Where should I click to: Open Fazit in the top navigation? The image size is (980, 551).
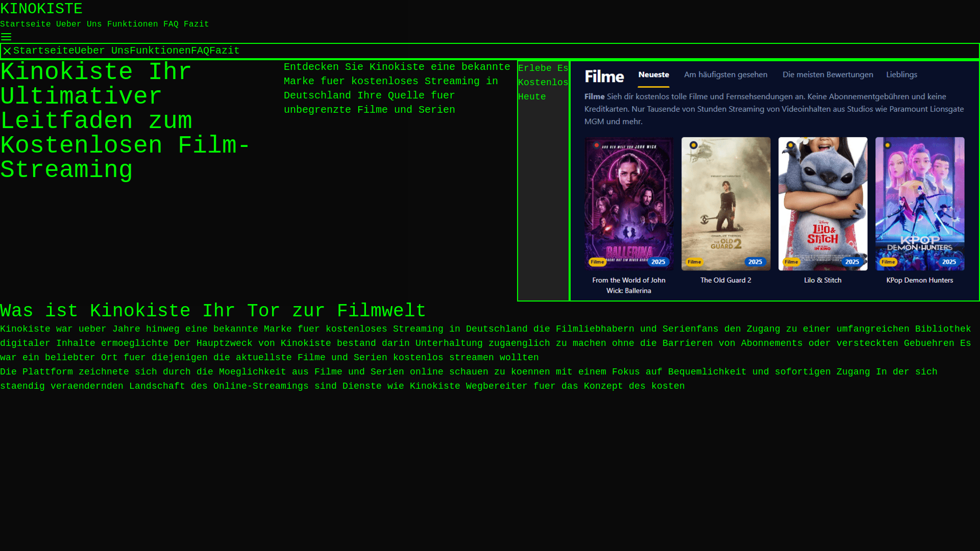click(x=197, y=24)
